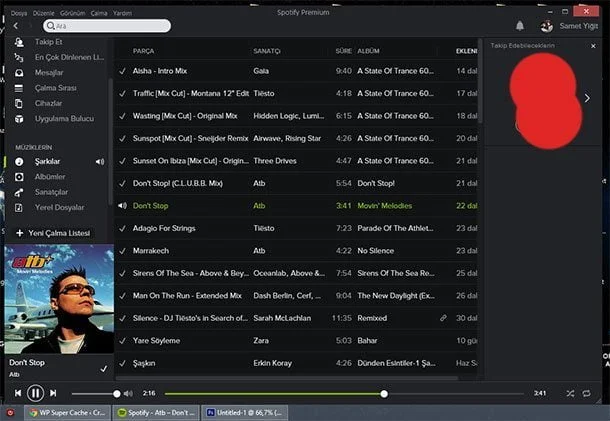Open the Mesajlar inbox
The height and width of the screenshot is (421, 610).
(x=49, y=72)
